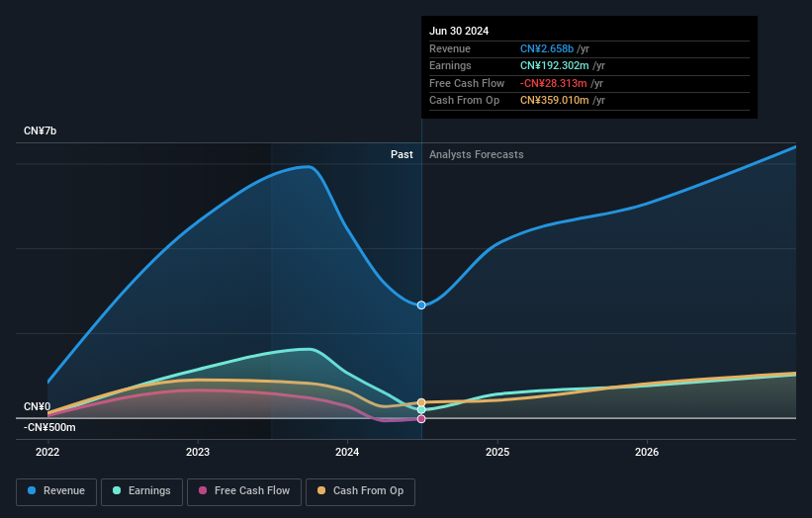
Task: Click the orange Cash From Op legend dot
Action: pos(321,490)
